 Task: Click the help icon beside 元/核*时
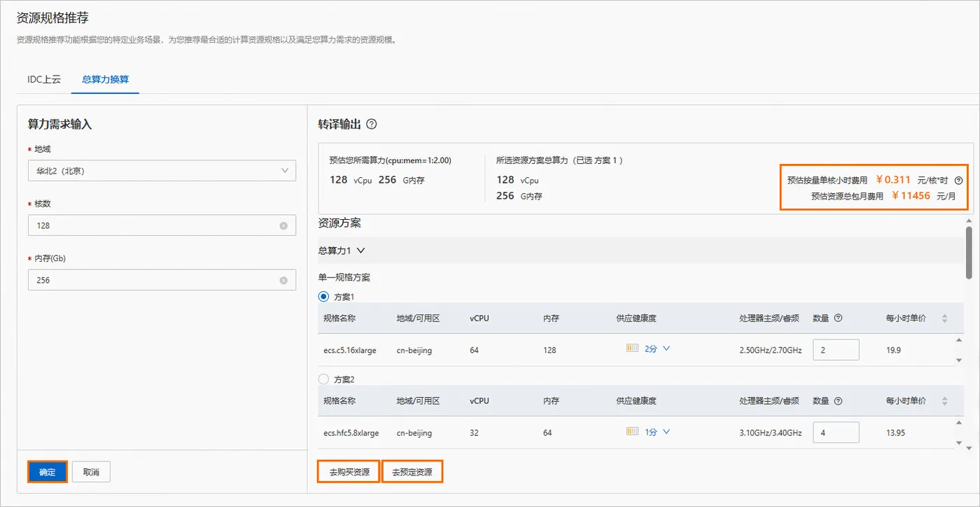pos(958,180)
